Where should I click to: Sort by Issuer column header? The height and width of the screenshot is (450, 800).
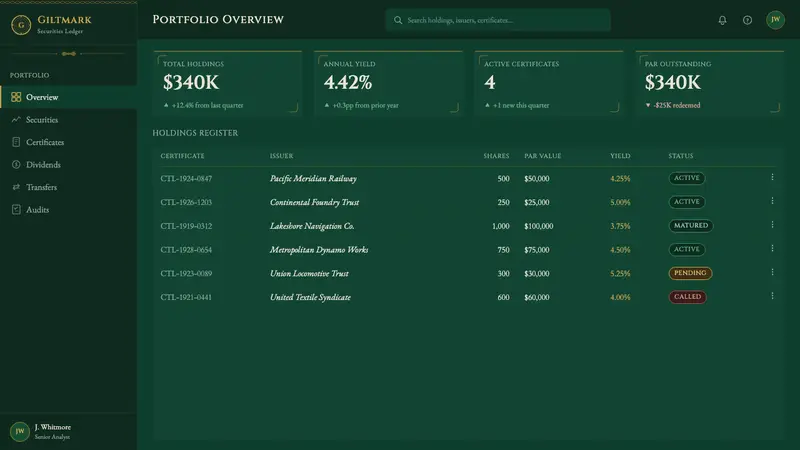pos(282,156)
